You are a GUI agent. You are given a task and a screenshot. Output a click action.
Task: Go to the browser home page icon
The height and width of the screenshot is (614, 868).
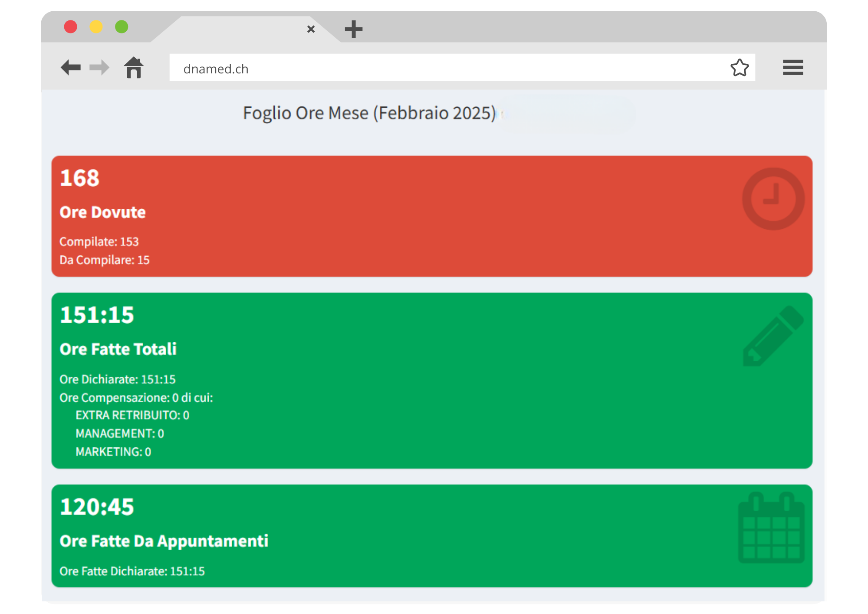134,68
